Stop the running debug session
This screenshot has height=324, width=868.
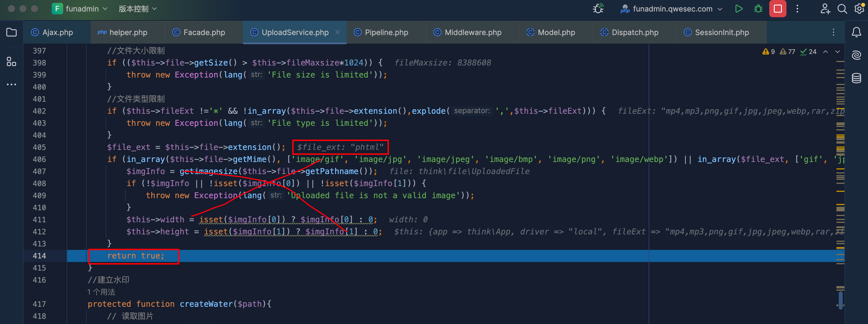pos(778,9)
